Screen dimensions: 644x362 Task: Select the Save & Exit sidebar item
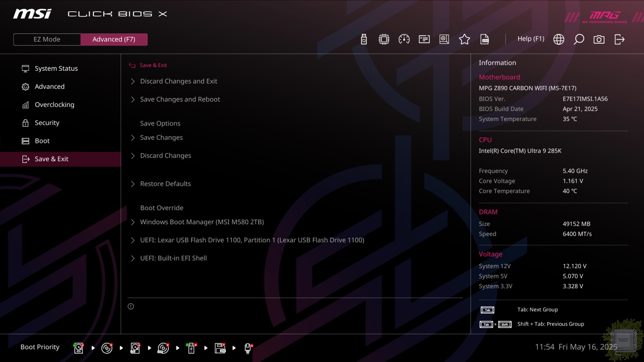coord(60,159)
